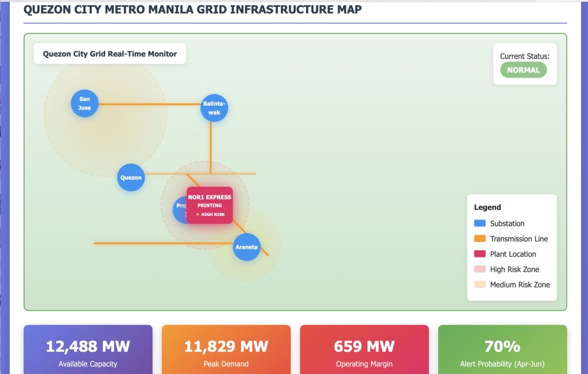This screenshot has width=588, height=374.
Task: Click the San Jose to Balintawak transmission line
Action: click(x=149, y=104)
